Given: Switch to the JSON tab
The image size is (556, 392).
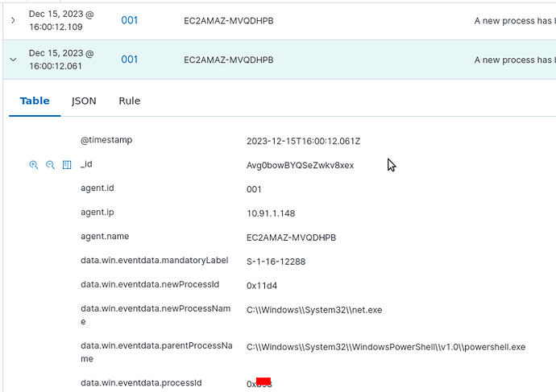Looking at the screenshot, I should pos(84,101).
